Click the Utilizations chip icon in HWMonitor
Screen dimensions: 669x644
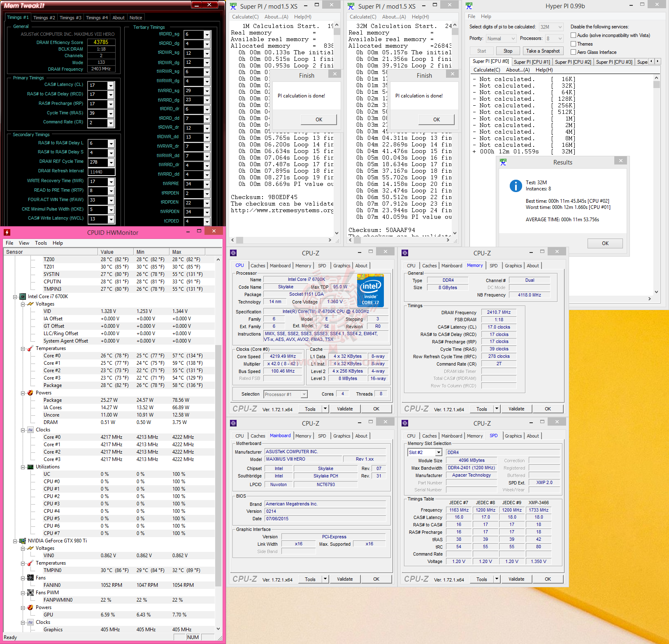[30, 467]
